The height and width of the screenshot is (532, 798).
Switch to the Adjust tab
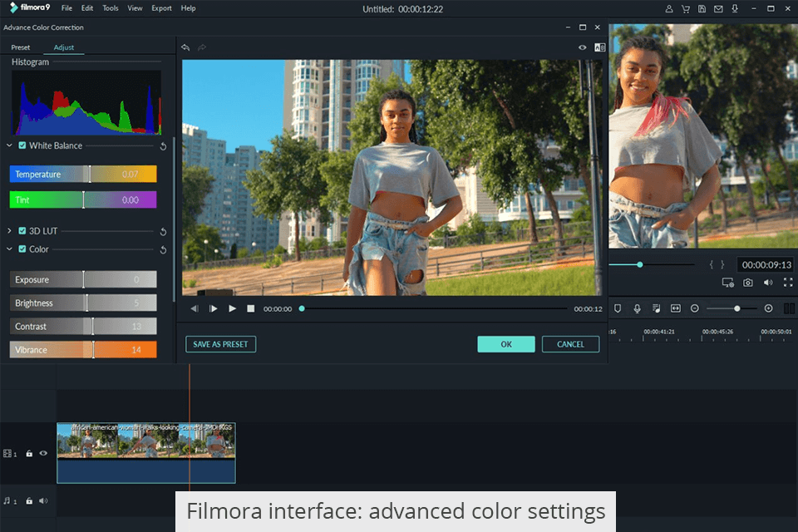click(64, 47)
